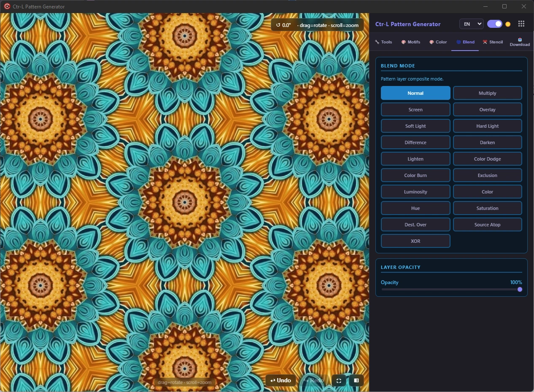Apply the XOR composite mode
This screenshot has height=392, width=534.
click(x=415, y=241)
